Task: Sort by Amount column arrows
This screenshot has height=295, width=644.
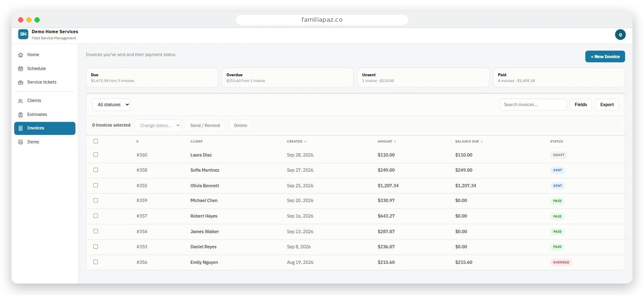Action: [395, 141]
